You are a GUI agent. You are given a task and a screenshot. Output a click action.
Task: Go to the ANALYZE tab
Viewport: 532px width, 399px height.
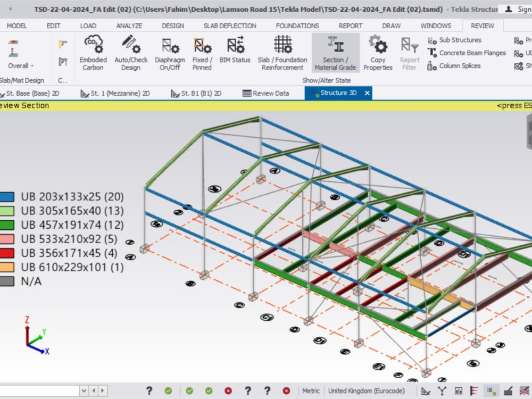[x=129, y=26]
